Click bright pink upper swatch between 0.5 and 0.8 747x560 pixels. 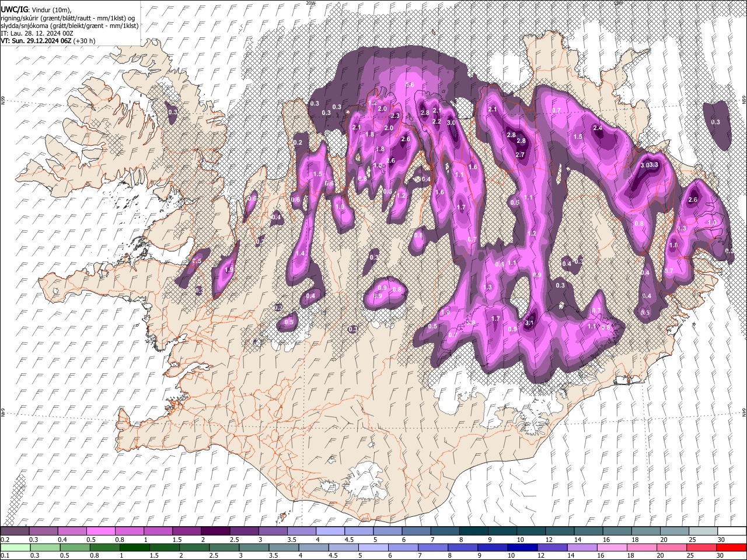[x=100, y=531]
